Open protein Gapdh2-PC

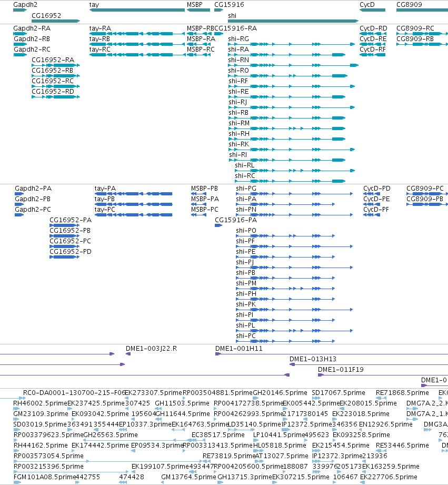33,210
